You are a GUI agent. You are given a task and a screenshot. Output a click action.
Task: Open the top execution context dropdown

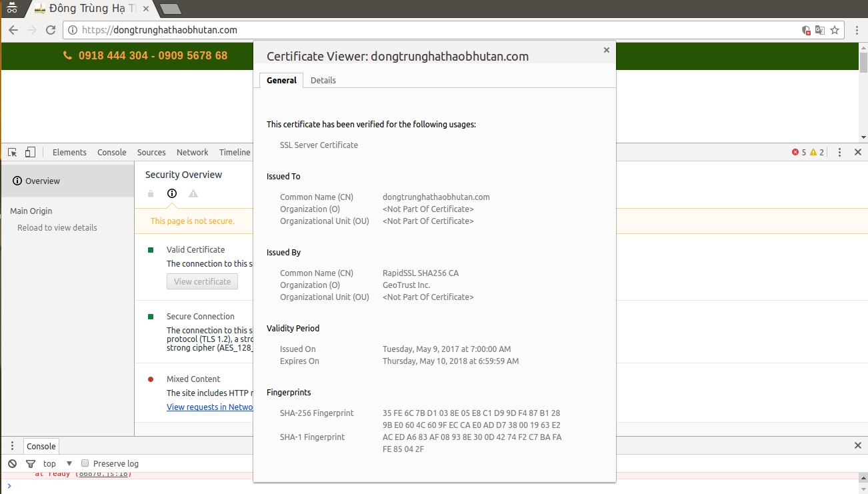(x=57, y=463)
